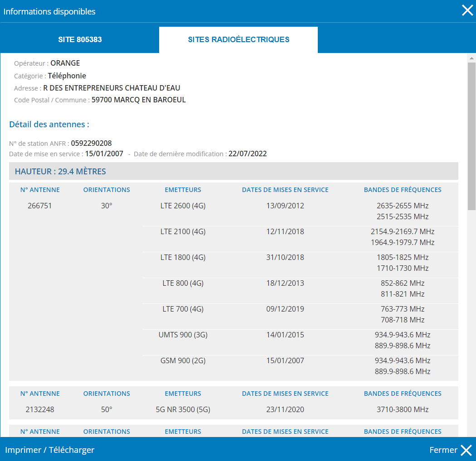Select antenna number 2132248
Viewport: 476px width, 461px height.
[40, 409]
